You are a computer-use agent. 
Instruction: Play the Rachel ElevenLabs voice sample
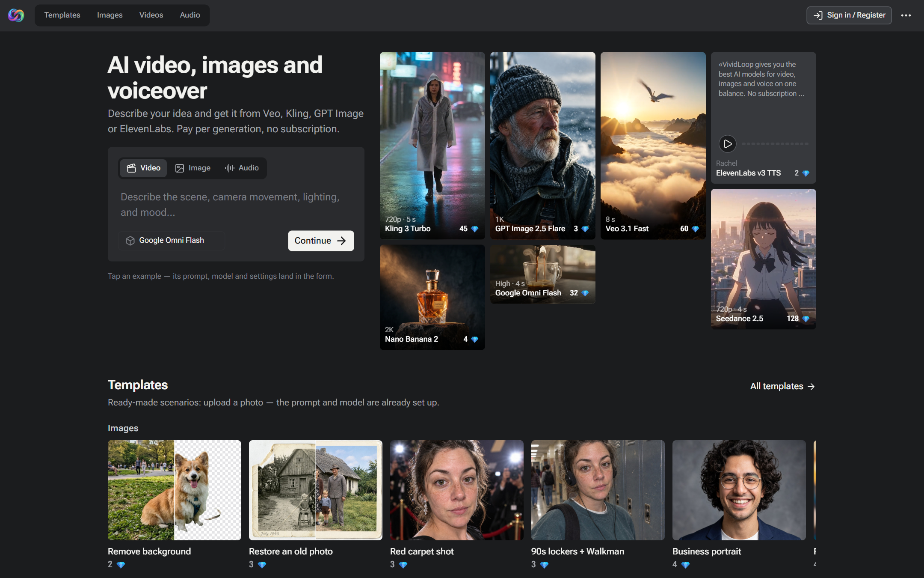(727, 144)
